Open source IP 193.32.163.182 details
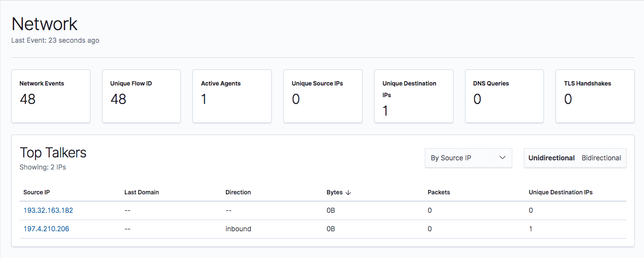Image resolution: width=644 pixels, height=258 pixels. (x=48, y=210)
